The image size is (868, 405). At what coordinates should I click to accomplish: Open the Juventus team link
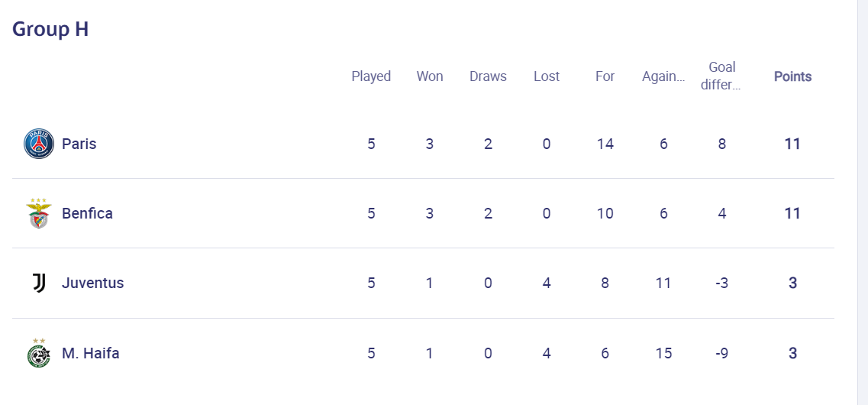tap(93, 283)
